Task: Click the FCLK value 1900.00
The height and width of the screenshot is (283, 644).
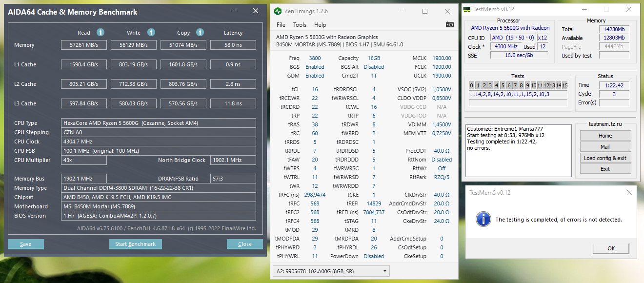Action: point(442,67)
